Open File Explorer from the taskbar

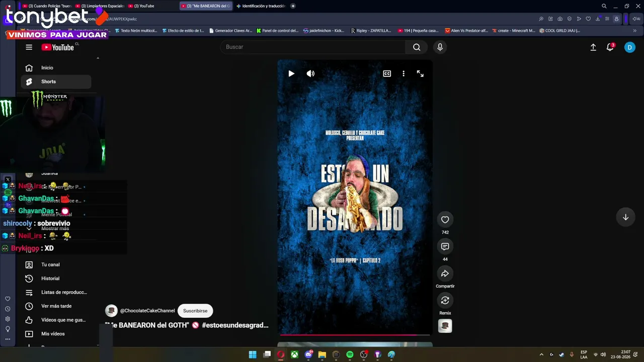322,354
